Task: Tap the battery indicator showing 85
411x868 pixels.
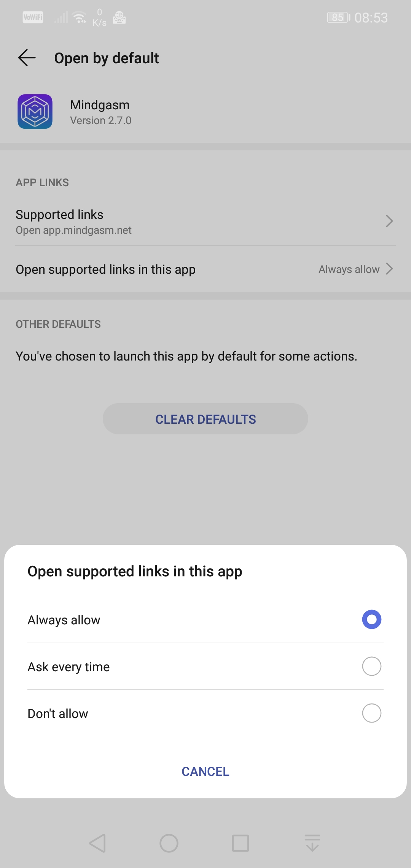Action: pyautogui.click(x=338, y=18)
